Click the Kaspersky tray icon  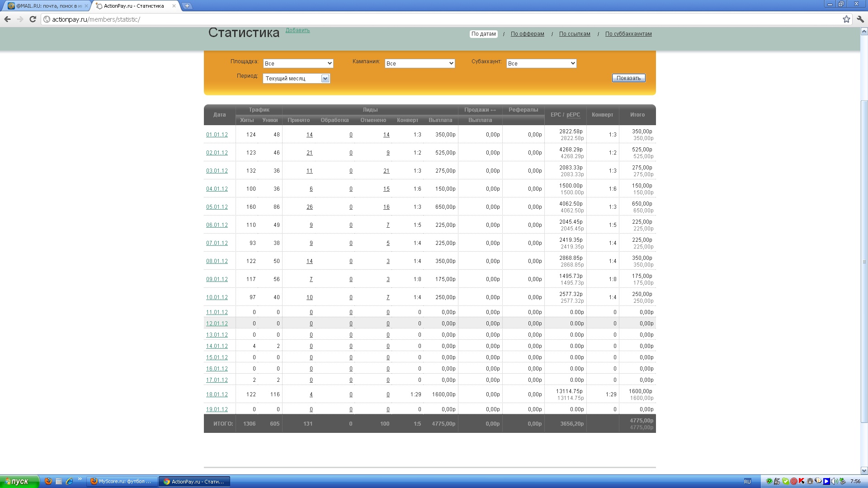802,481
